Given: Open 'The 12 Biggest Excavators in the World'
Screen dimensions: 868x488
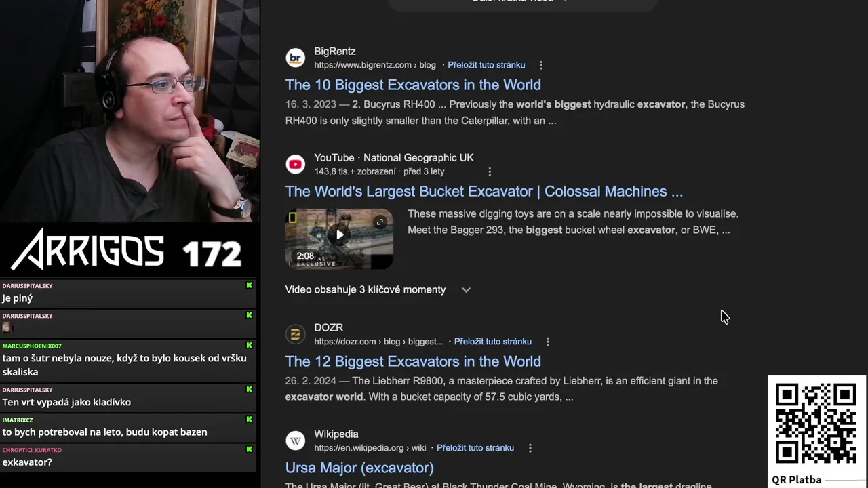Looking at the screenshot, I should (x=413, y=361).
